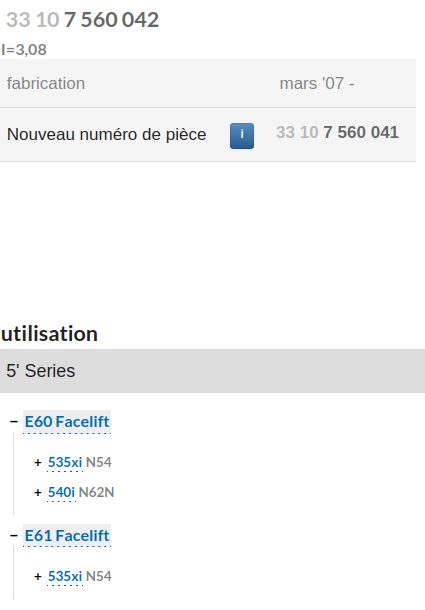
Task: Expand 535xi N54 under E60 Facelift
Action: coord(38,463)
